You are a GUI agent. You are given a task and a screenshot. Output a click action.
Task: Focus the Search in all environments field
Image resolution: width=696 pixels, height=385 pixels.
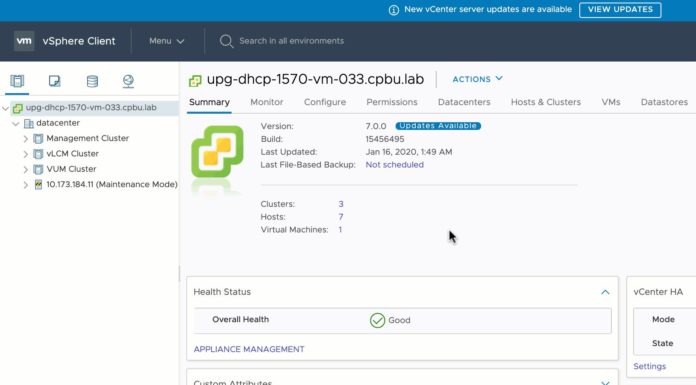click(292, 41)
